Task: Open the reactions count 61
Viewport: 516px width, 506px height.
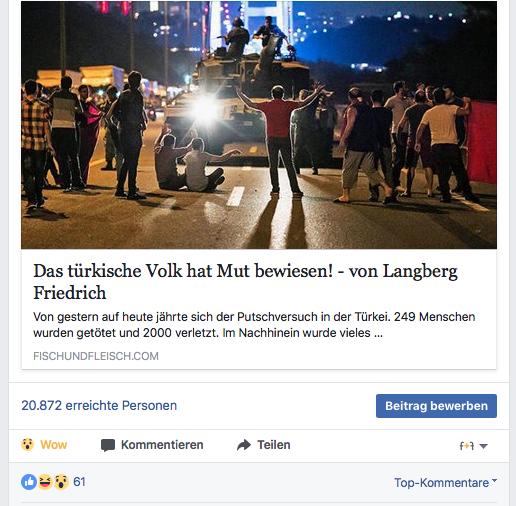Action: pos(79,482)
